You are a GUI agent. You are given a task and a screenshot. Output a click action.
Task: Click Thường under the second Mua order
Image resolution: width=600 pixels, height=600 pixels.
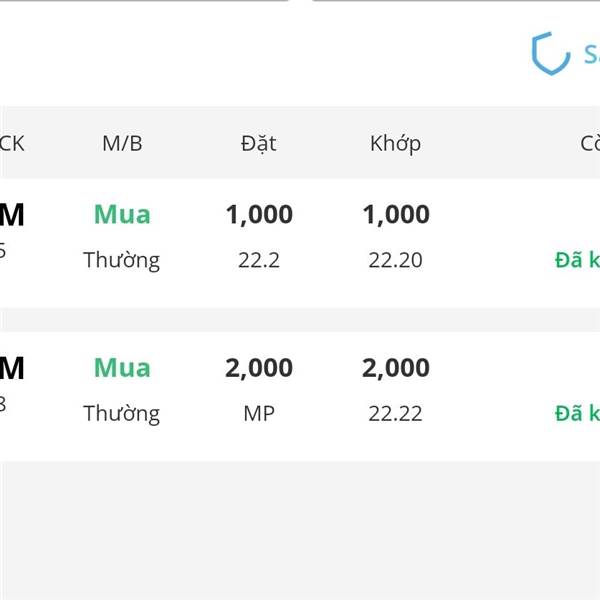pos(122,414)
